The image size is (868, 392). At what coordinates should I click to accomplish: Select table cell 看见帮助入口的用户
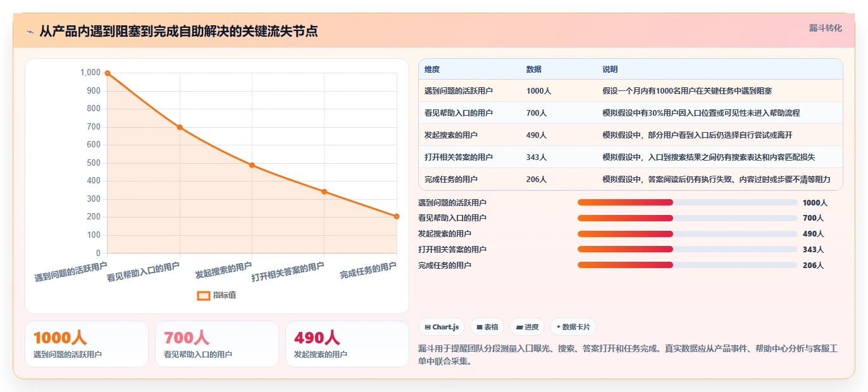459,113
